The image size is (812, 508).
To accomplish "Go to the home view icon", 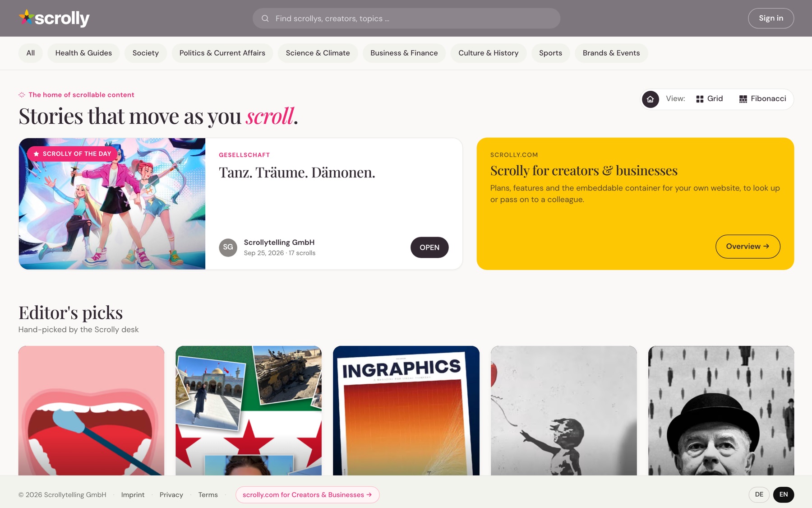I will tap(650, 99).
